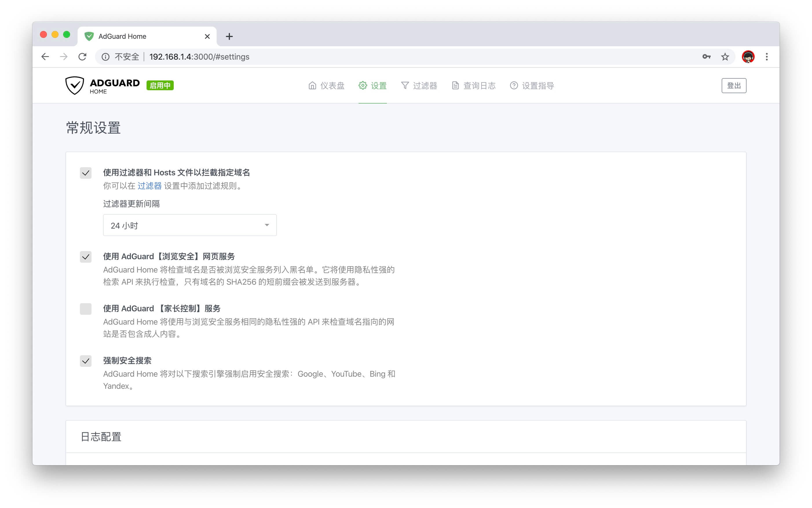This screenshot has width=812, height=508.
Task: Follow the blue 过滤器 link in description
Action: point(149,186)
